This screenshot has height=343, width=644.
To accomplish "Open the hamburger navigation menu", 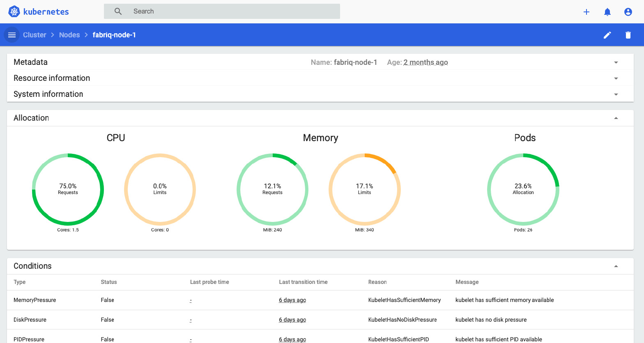I will tap(12, 35).
